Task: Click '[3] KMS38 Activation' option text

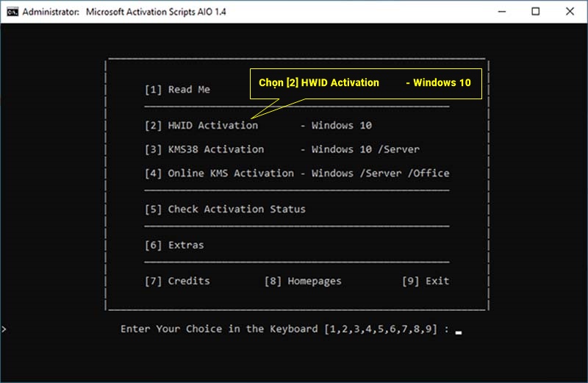Action: 204,149
